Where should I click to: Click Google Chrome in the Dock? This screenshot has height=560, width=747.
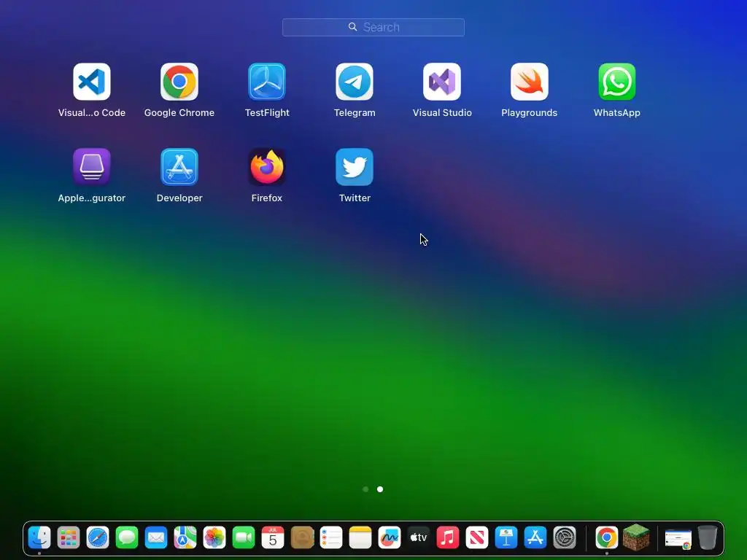pos(607,537)
